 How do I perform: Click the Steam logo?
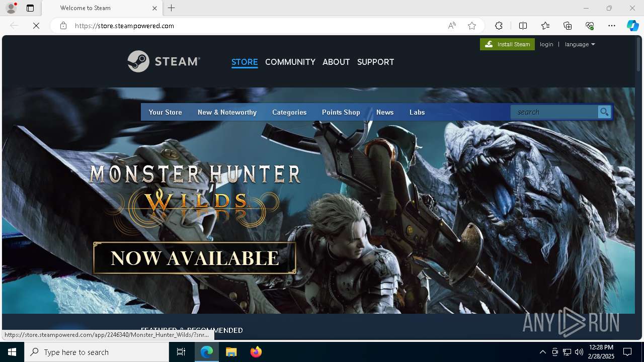pyautogui.click(x=164, y=61)
